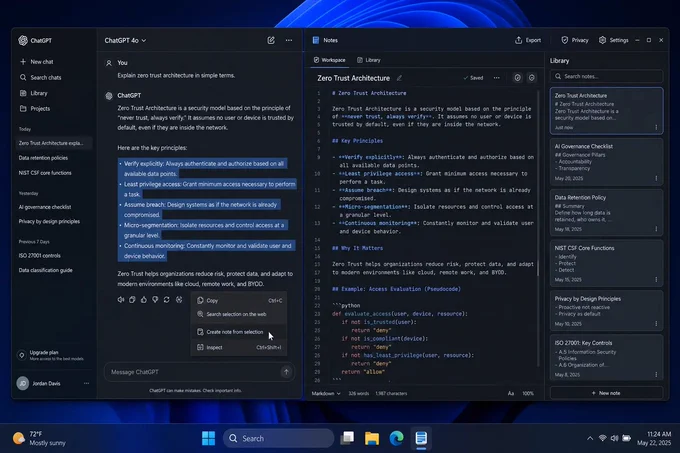Open File Explorer from the taskbar
Screen dimensions: 680x453
(x=372, y=438)
